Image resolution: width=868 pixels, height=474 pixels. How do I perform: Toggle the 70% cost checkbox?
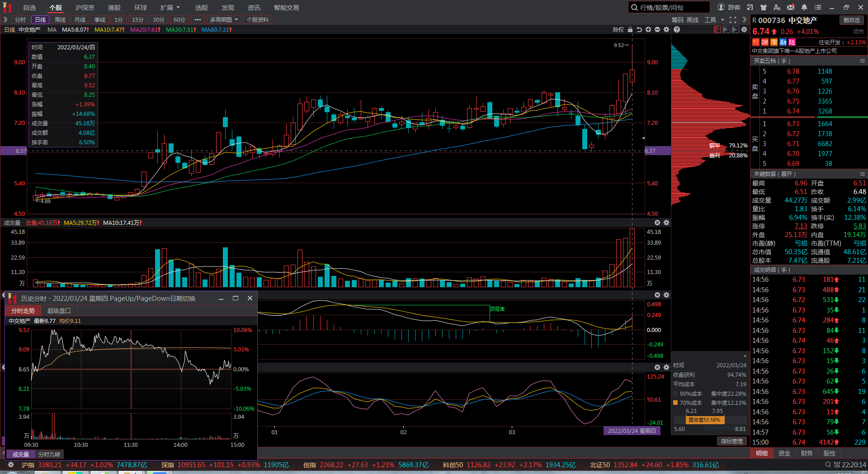click(x=675, y=403)
